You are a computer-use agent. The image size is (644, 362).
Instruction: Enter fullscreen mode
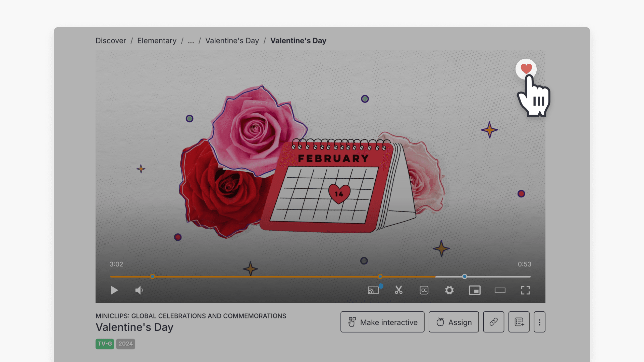coord(525,290)
